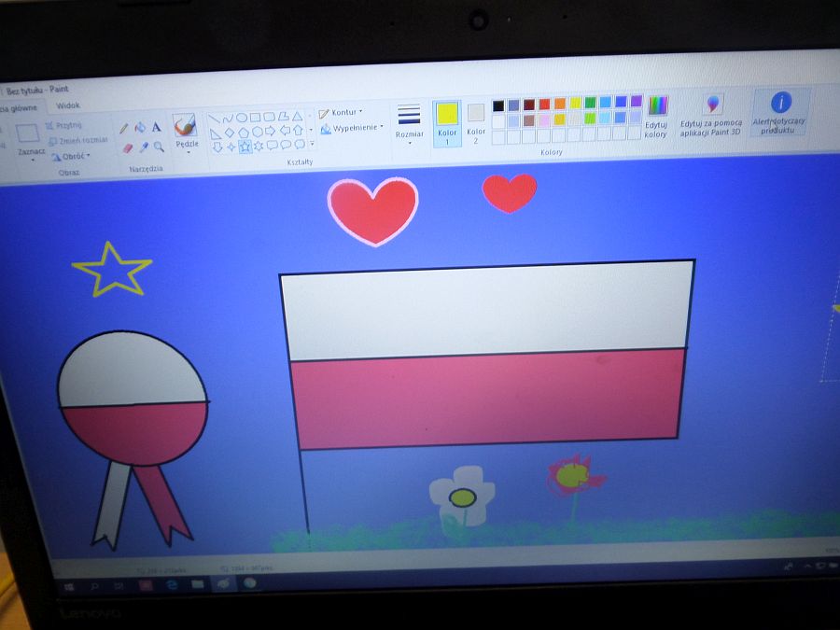Switch to the Widok tab
This screenshot has height=630, width=840.
coord(67,106)
